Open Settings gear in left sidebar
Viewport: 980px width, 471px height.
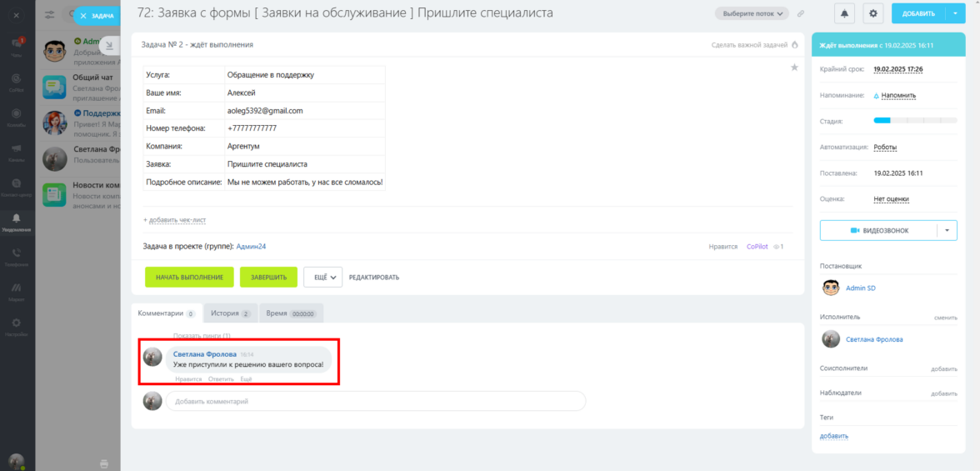pos(17,327)
